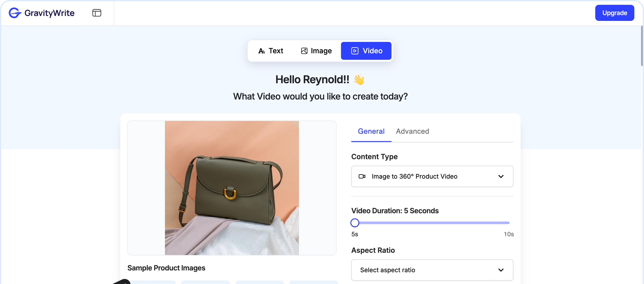Click chevron arrow in Aspect Ratio field
Image resolution: width=644 pixels, height=284 pixels.
(501, 270)
